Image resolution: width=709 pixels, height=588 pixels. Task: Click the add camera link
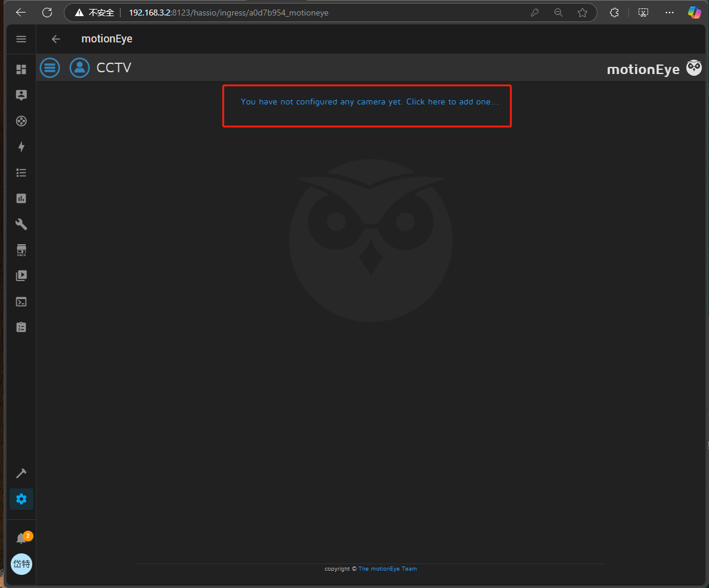[369, 102]
